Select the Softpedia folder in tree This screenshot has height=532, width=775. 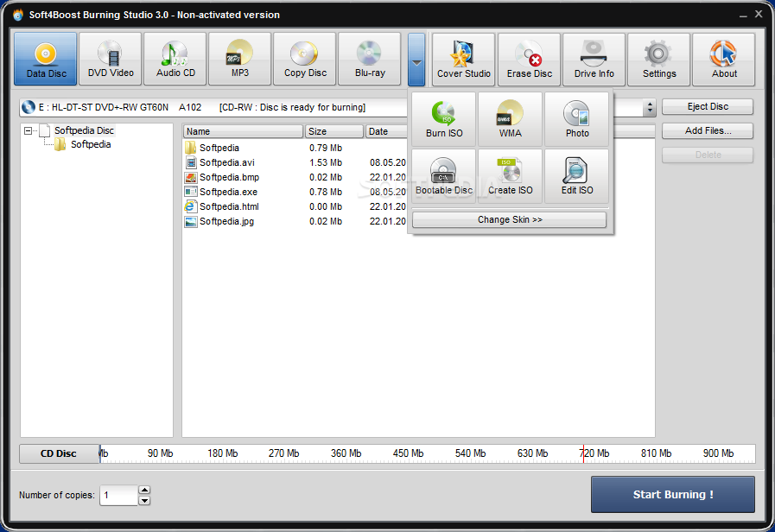(x=91, y=145)
